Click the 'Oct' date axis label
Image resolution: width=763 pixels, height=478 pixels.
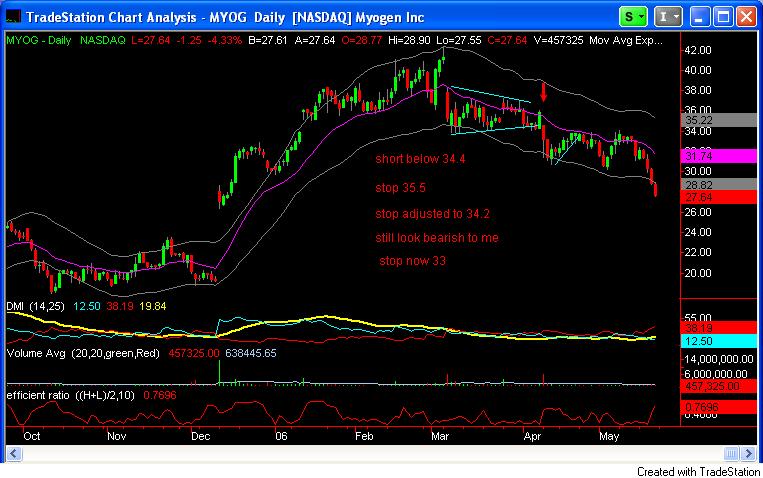pos(32,436)
